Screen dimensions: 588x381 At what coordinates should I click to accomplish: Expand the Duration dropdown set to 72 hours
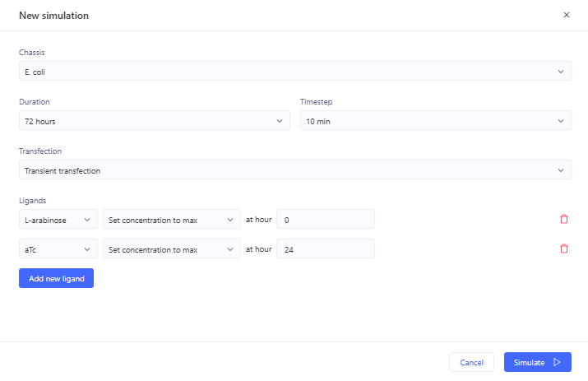pyautogui.click(x=155, y=120)
